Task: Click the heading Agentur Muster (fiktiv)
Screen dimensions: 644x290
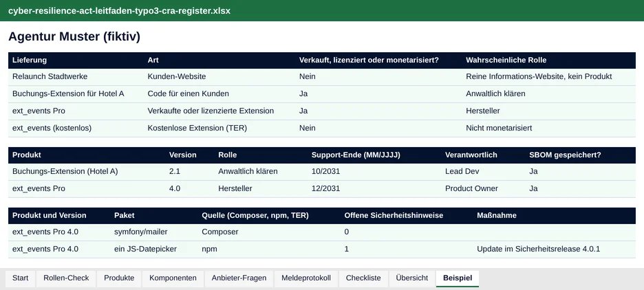Action: [74, 36]
